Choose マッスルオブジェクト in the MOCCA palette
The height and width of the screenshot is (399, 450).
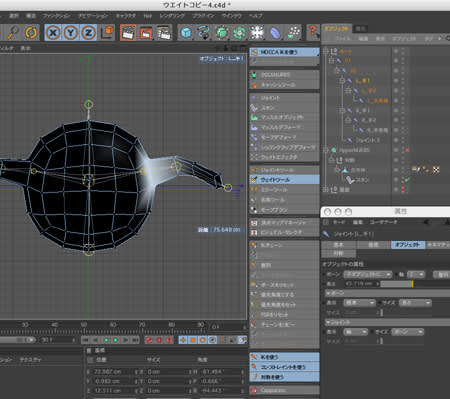(284, 117)
